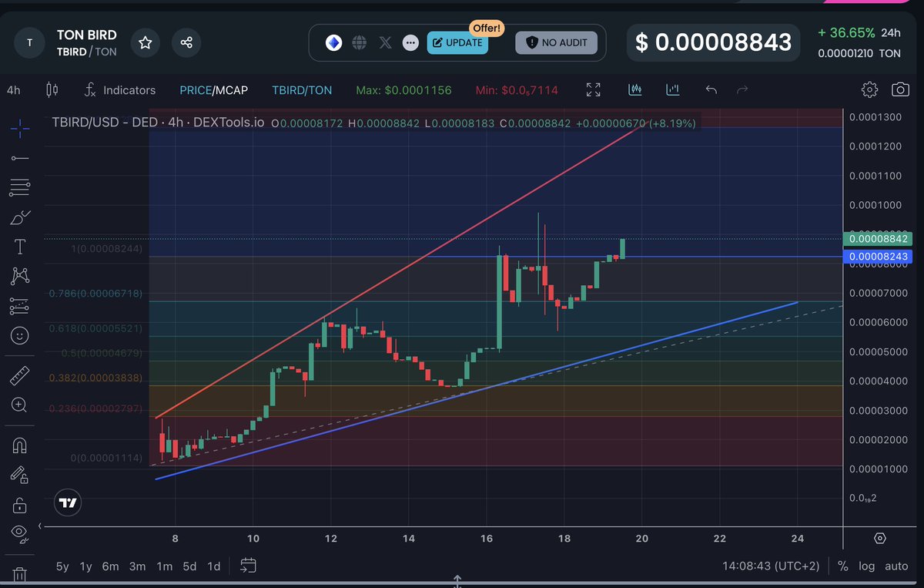Select the forecast position tool
The width and height of the screenshot is (924, 588).
point(20,306)
